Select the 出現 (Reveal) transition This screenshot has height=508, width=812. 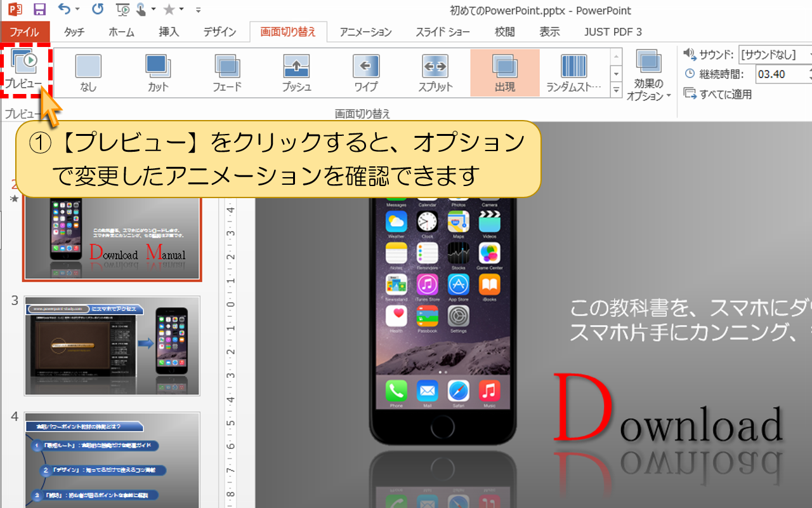tap(505, 73)
